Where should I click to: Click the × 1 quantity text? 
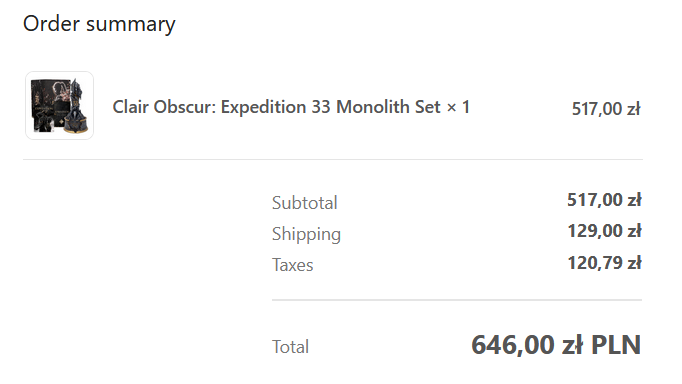coord(458,107)
